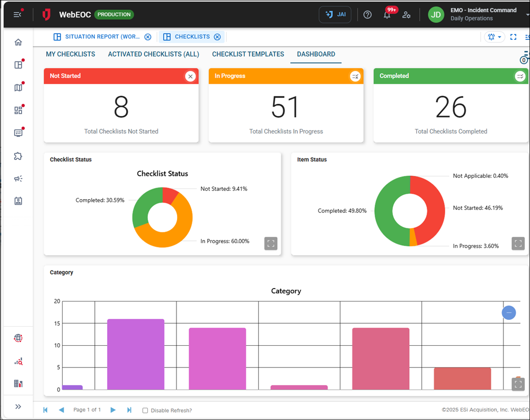The width and height of the screenshot is (530, 420).
Task: Expand the Item Status chart to fullscreen
Action: [x=518, y=244]
